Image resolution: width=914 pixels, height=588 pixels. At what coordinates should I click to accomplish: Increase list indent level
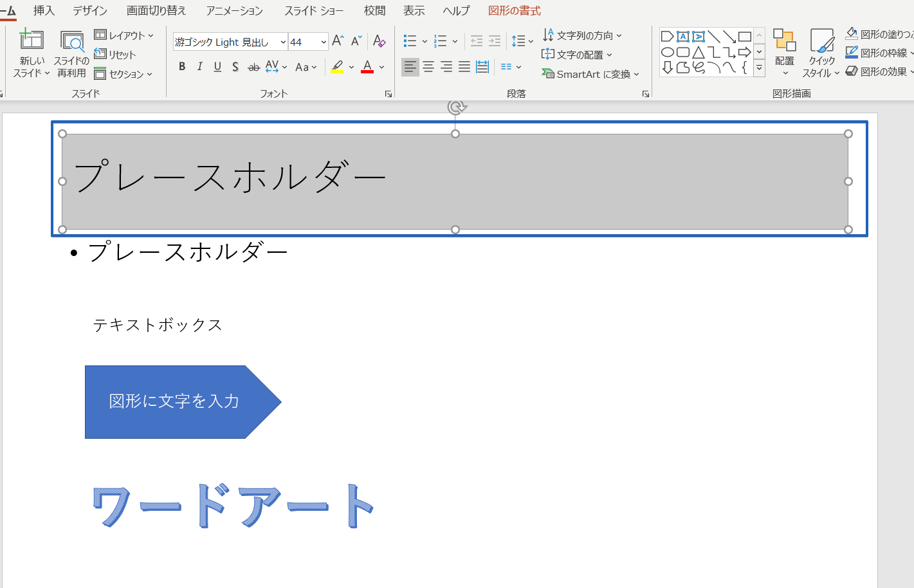[x=495, y=41]
